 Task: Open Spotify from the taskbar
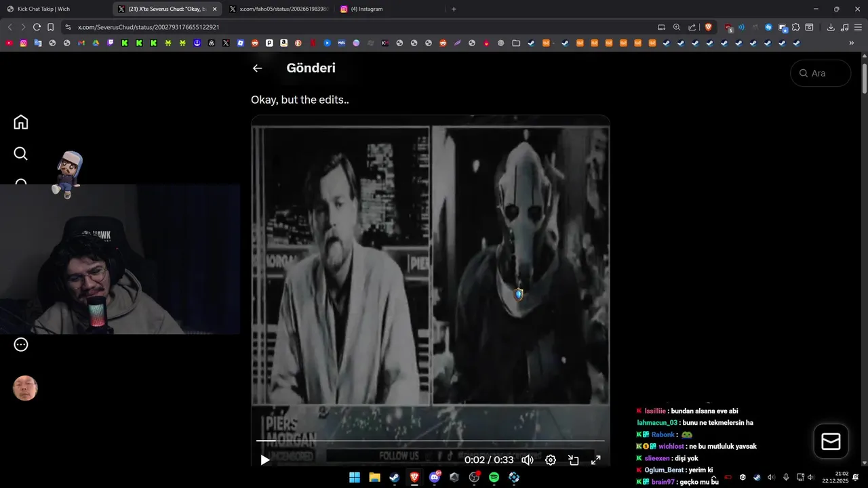pos(494,477)
